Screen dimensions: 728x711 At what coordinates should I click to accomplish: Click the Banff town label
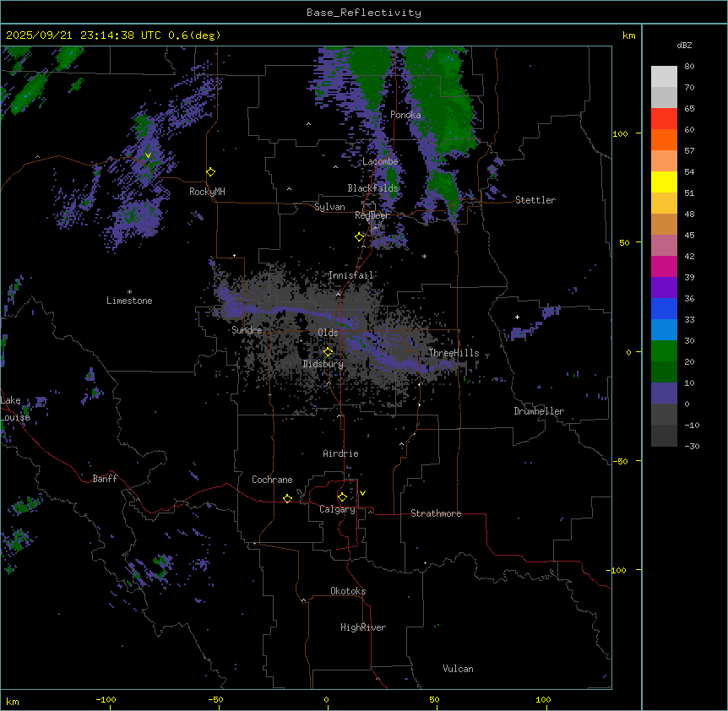105,479
